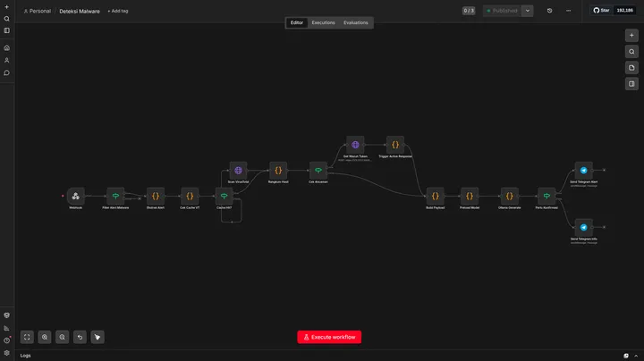Select the Ekstrak Alert code node

156,196
